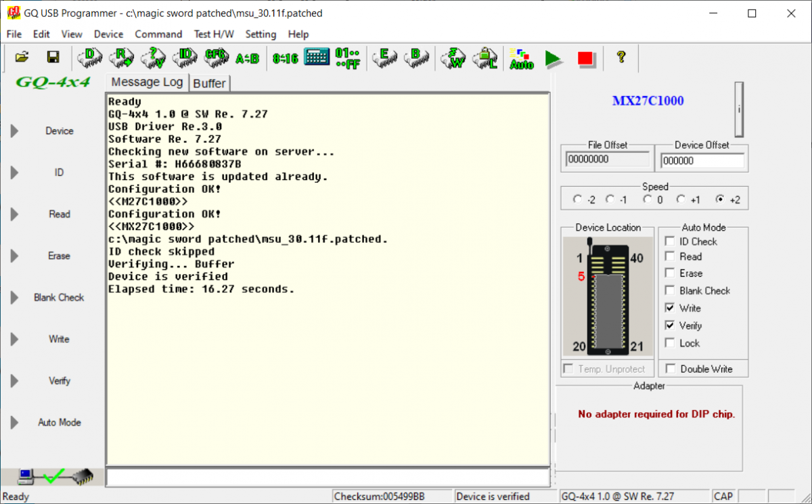Open the File menu
This screenshot has height=504, width=812.
point(14,34)
